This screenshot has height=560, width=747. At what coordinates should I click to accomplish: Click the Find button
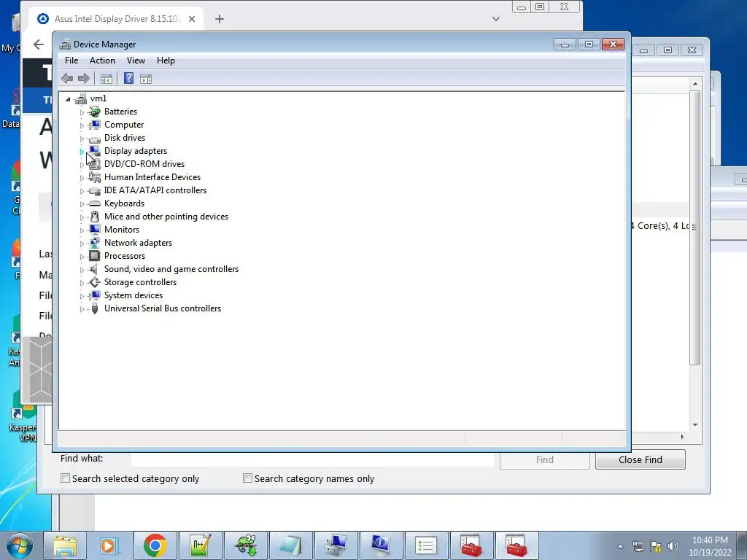(x=544, y=459)
